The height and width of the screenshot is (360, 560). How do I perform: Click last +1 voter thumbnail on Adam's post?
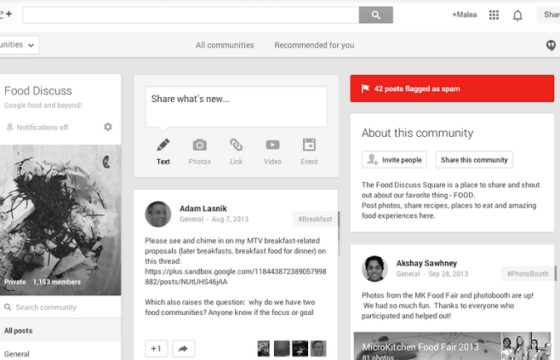pyautogui.click(x=318, y=349)
